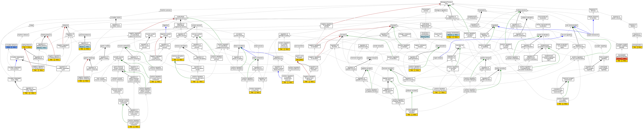The width and height of the screenshot is (644, 129).
Task: Select the 'G protein-coupled receptor signaling pathway' node
Action: pos(622,46)
